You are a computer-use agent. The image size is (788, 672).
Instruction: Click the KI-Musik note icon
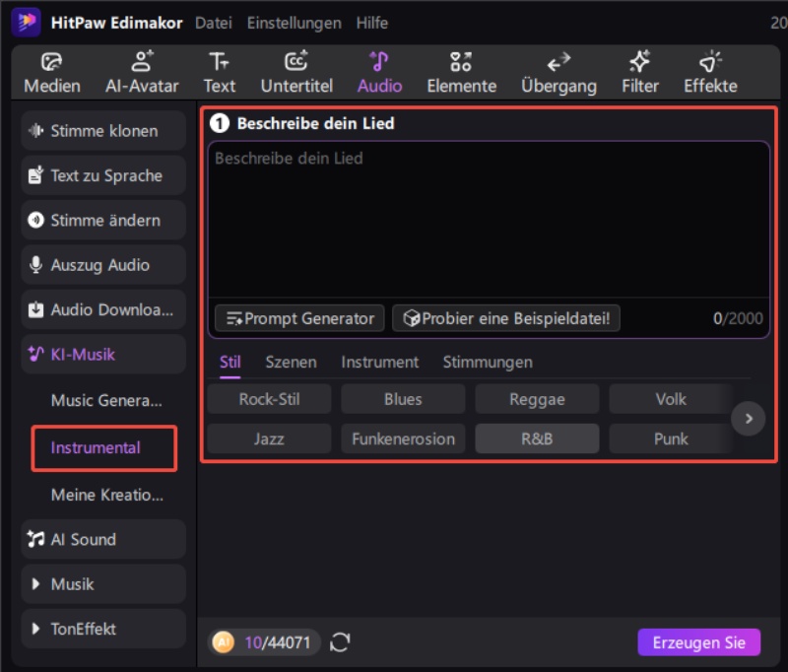pos(35,354)
